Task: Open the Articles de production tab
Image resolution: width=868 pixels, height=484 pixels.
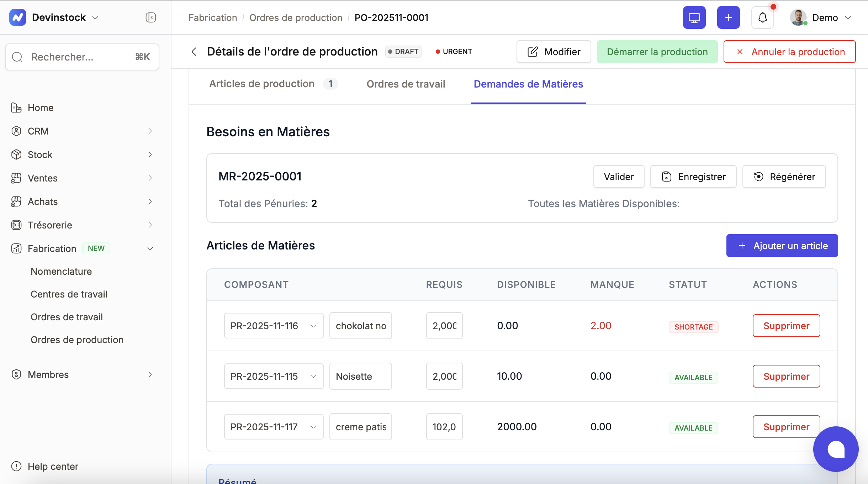Action: click(x=261, y=84)
